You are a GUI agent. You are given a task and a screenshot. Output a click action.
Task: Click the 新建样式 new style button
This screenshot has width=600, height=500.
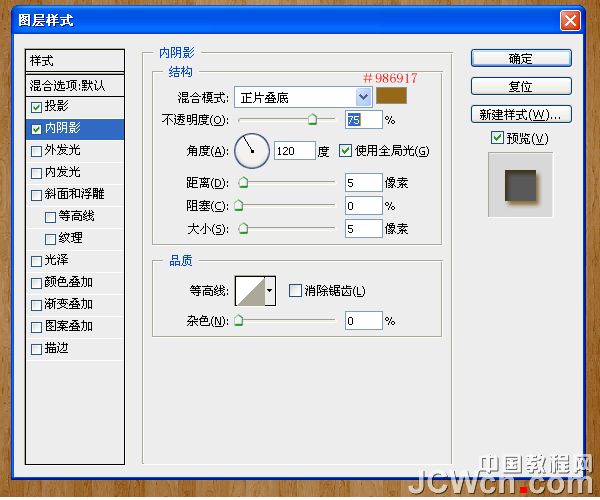pos(521,114)
